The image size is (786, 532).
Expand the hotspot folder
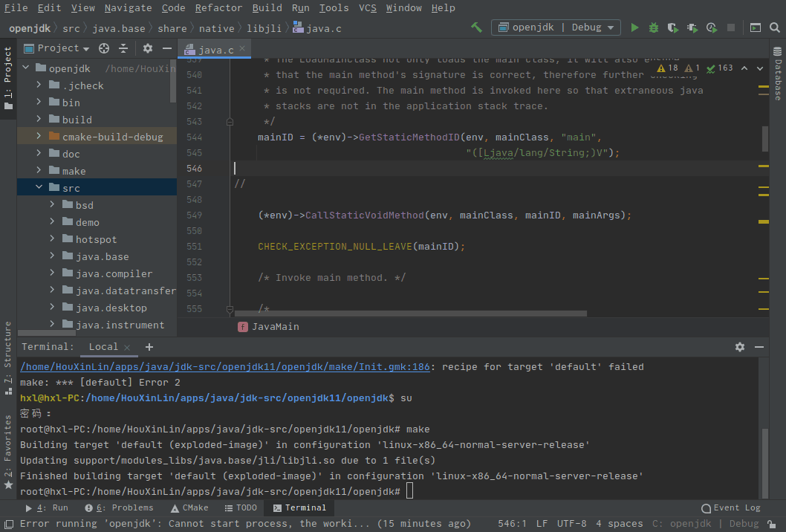52,239
